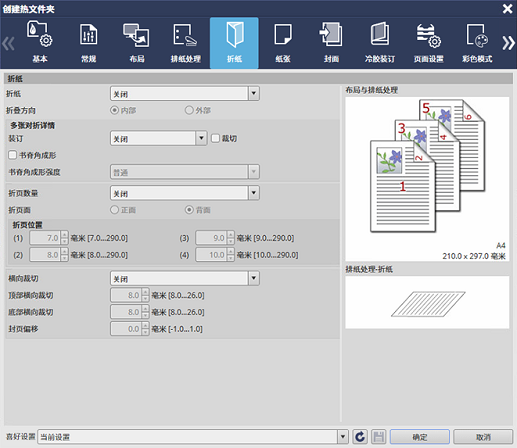517x448 pixels.
Task: Click the 取消 button
Action: 483,437
